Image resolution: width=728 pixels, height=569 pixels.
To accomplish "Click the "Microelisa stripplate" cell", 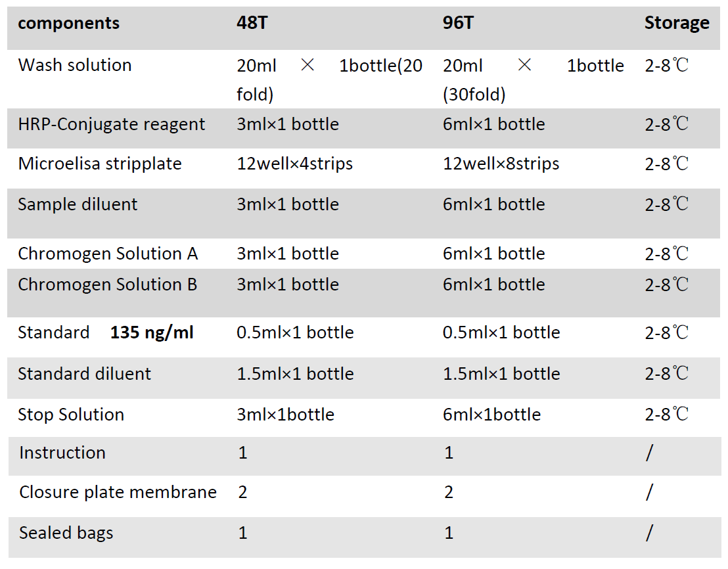I will point(100,164).
